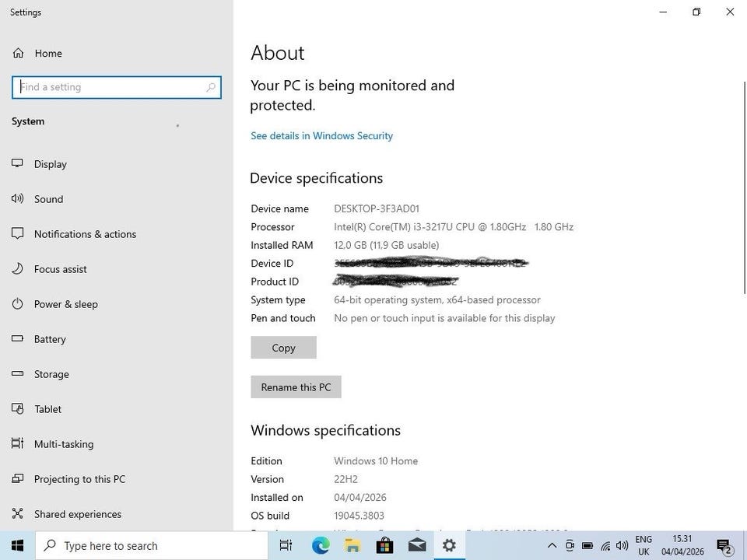Open the volume control in the tray
The width and height of the screenshot is (747, 560).
point(622,546)
